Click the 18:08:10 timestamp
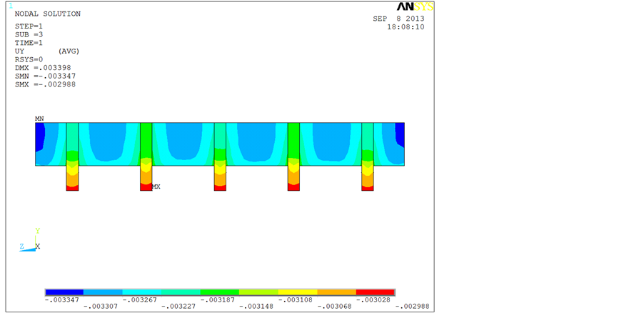The height and width of the screenshot is (313, 644). tap(405, 27)
